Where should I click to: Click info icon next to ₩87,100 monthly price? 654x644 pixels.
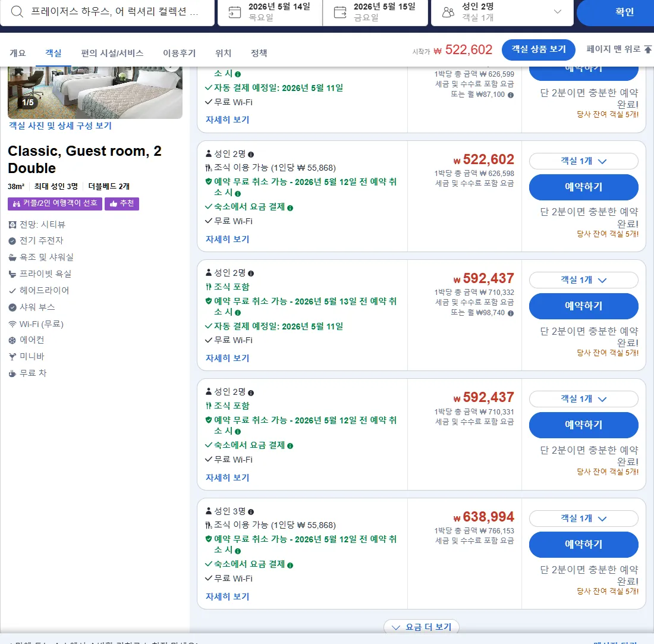(511, 95)
